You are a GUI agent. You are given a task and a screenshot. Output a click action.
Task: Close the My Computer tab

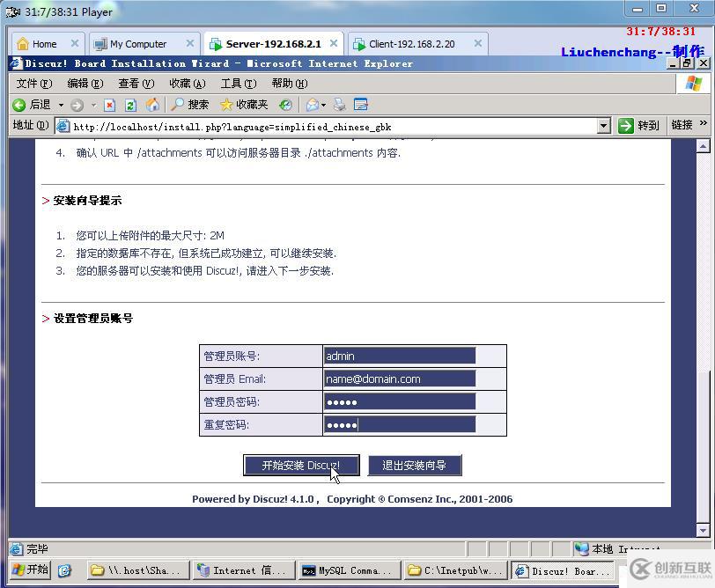pyautogui.click(x=190, y=43)
